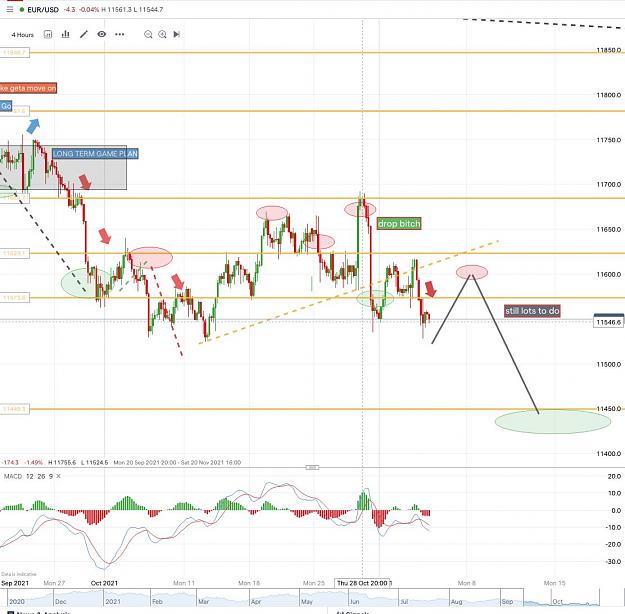625x614 pixels.
Task: Click the 'Mon 18' time axis label
Action: [x=249, y=583]
